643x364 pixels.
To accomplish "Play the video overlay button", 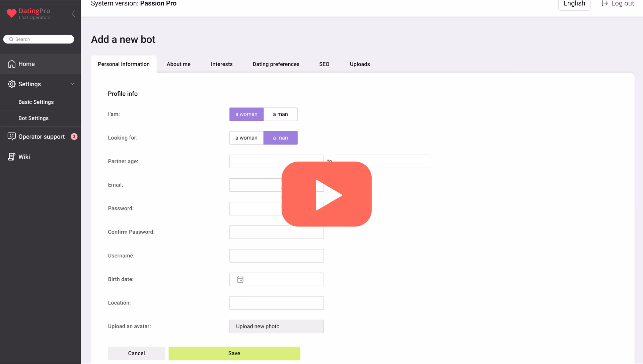I will 327,194.
